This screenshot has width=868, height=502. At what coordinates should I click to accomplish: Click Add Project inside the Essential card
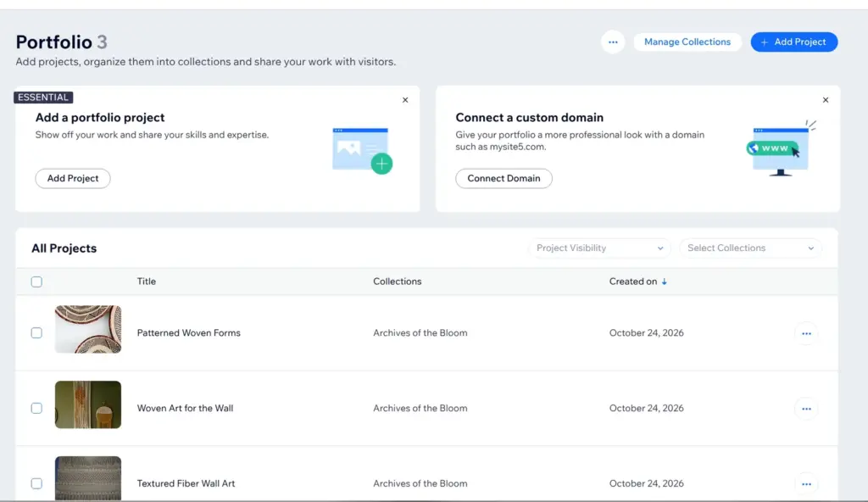[73, 178]
